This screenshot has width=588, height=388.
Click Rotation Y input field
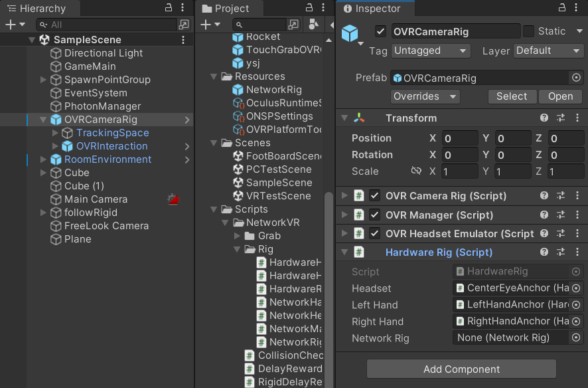512,155
